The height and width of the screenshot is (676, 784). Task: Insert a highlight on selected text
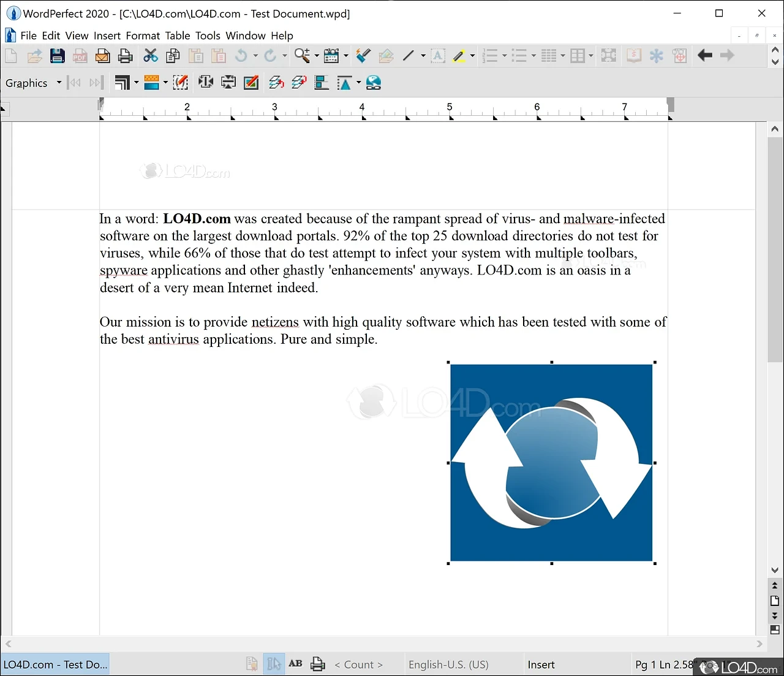(x=459, y=56)
